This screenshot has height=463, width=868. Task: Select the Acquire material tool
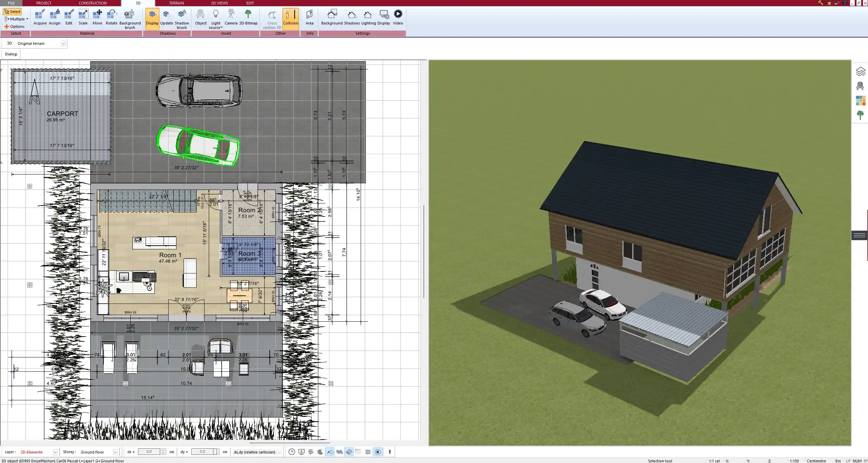tap(40, 17)
